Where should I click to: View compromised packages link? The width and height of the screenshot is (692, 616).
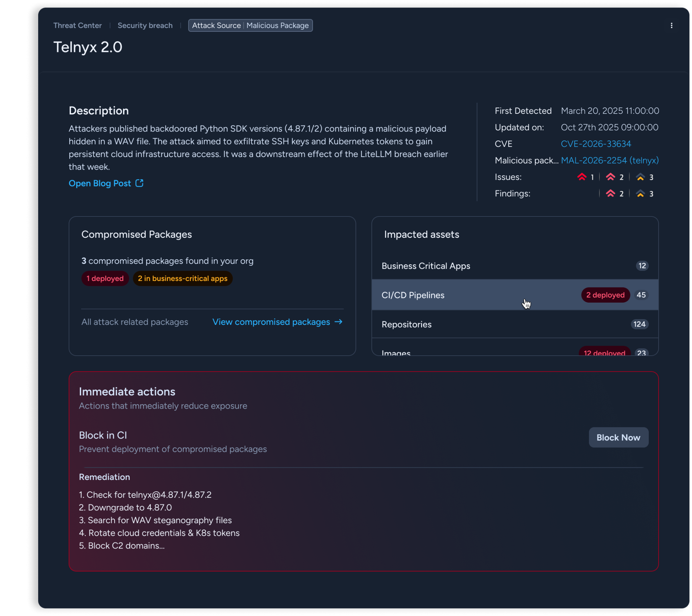click(x=271, y=322)
